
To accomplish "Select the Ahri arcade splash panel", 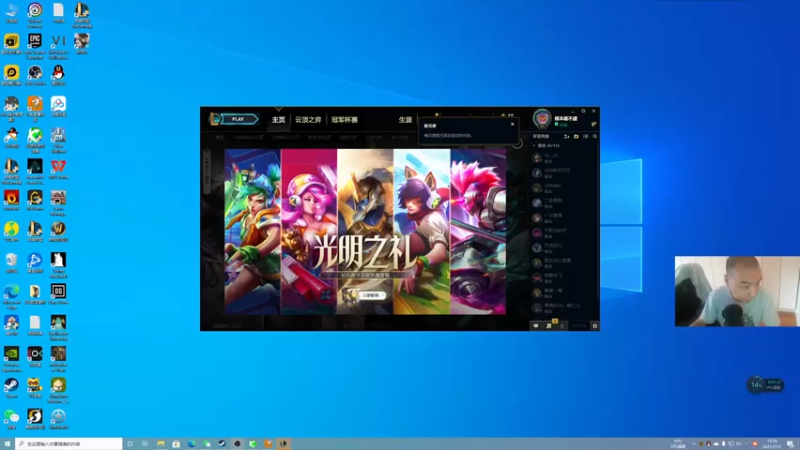I will pos(421,231).
